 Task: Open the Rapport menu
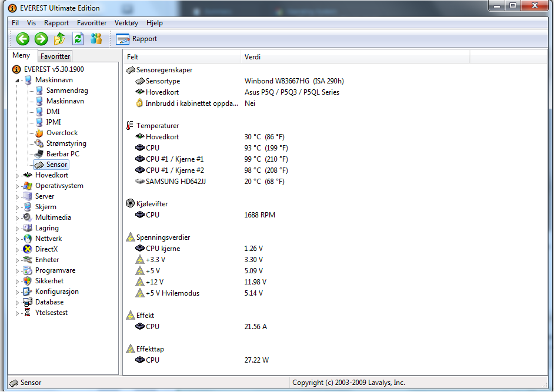56,23
